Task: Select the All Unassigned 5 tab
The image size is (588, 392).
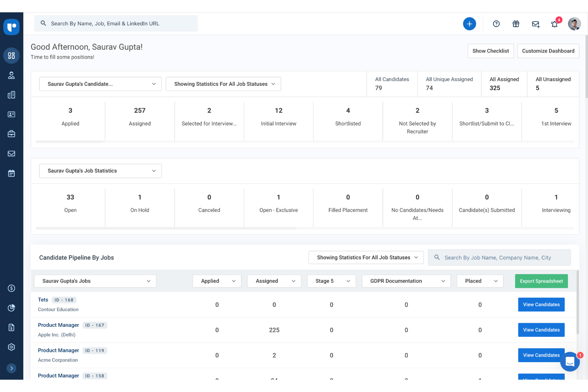Action: coord(553,84)
